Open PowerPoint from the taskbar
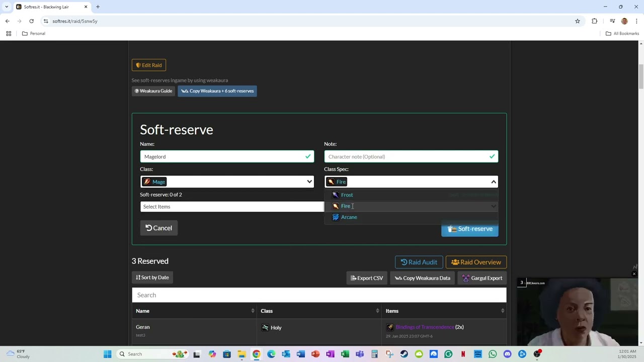The image size is (644, 362). click(x=315, y=354)
